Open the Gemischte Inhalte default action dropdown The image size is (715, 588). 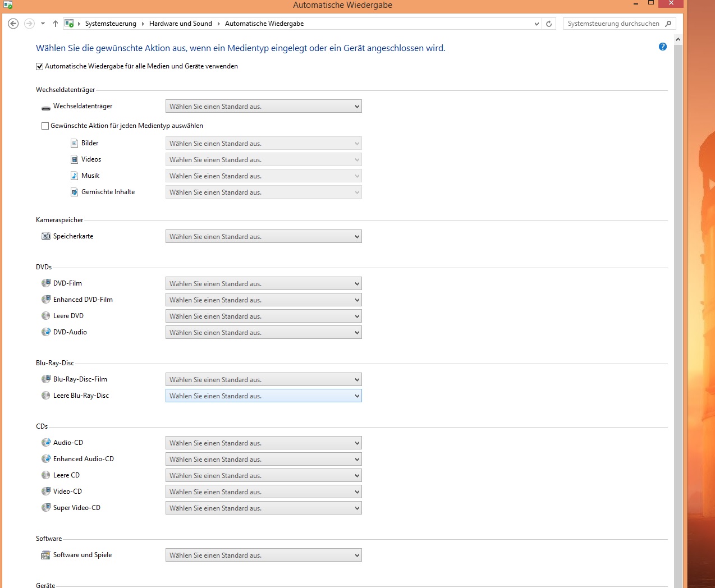coord(264,192)
